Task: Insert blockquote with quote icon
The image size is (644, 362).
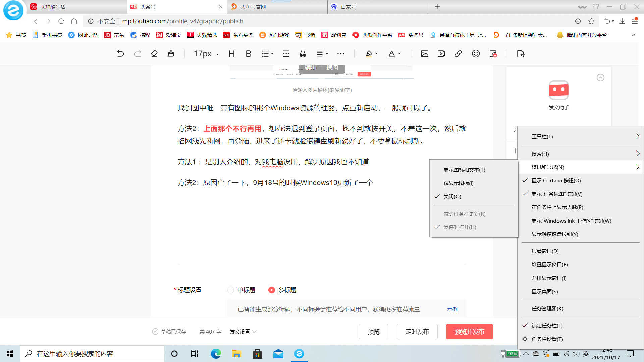Action: pyautogui.click(x=303, y=54)
